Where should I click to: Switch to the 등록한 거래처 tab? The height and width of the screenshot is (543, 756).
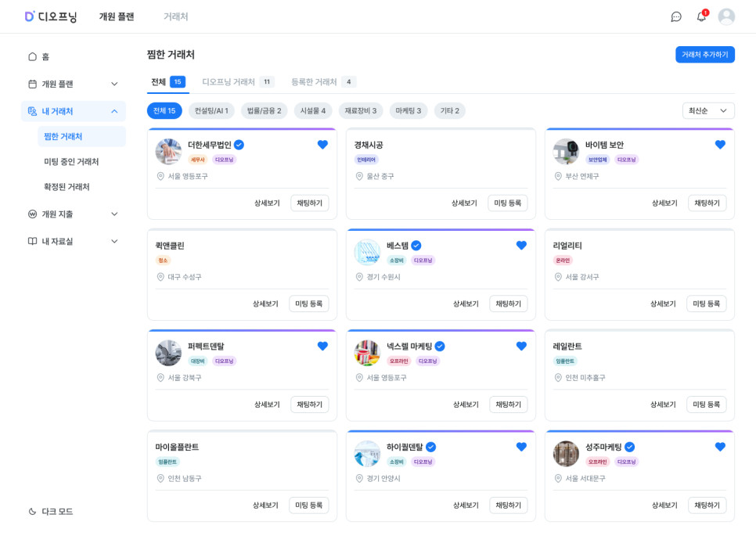pos(323,82)
